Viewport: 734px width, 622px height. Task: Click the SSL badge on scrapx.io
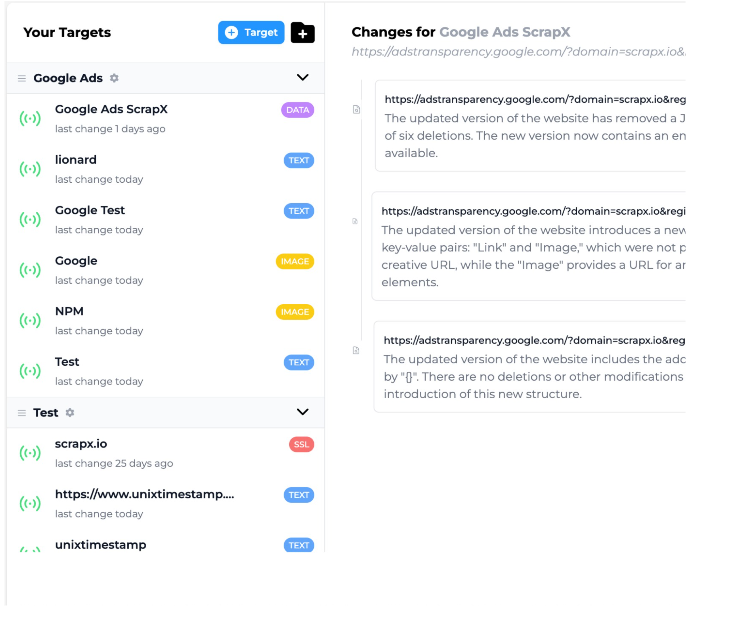click(300, 444)
